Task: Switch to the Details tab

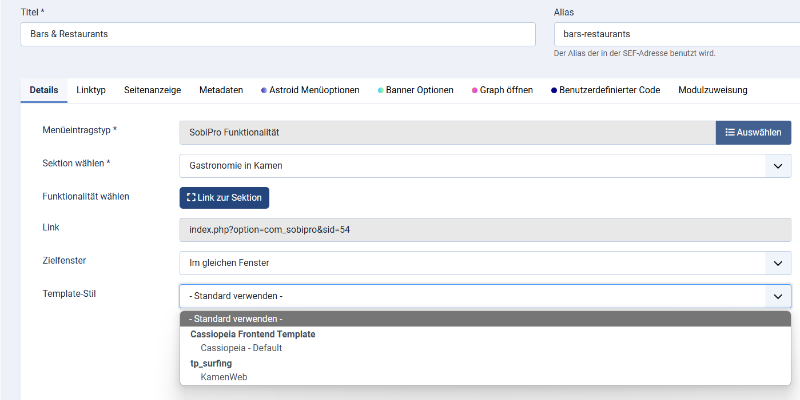Action: tap(43, 90)
